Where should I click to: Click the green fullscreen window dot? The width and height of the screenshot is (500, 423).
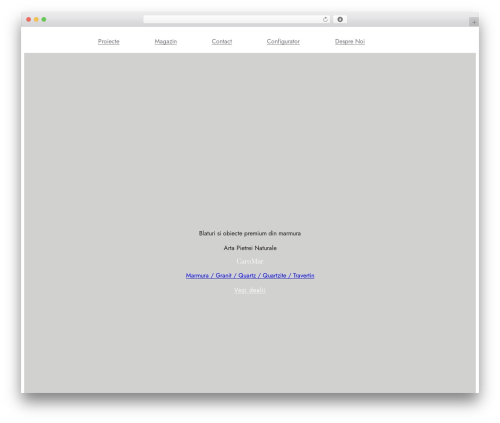pyautogui.click(x=44, y=19)
